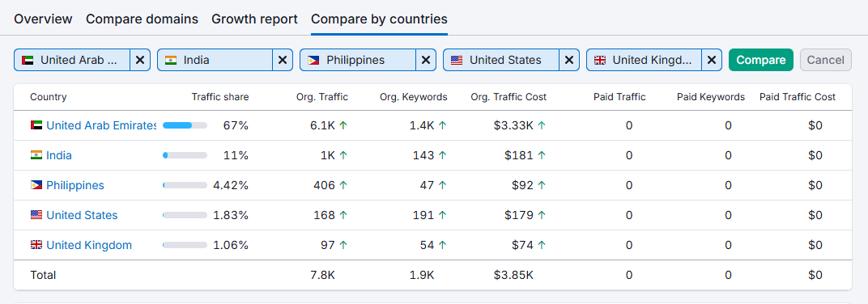Click the up arrow beside 47 keywords
The image size is (868, 304).
click(442, 185)
